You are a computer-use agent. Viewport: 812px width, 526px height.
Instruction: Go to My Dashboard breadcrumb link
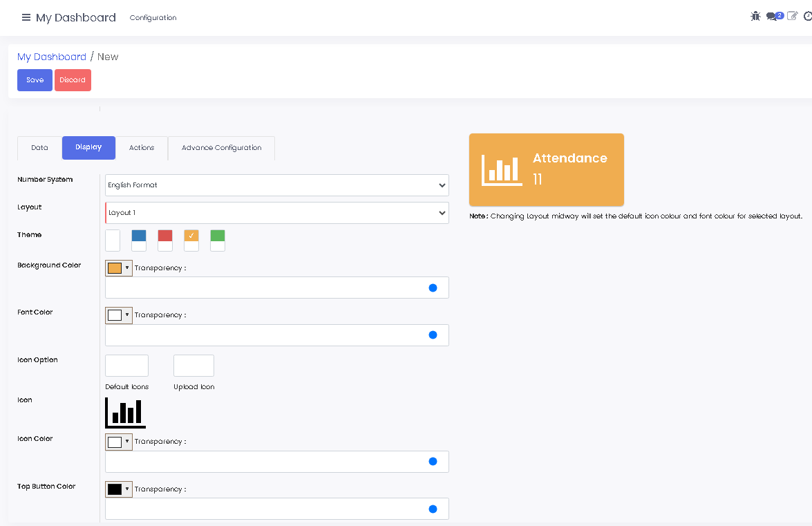[x=52, y=57]
